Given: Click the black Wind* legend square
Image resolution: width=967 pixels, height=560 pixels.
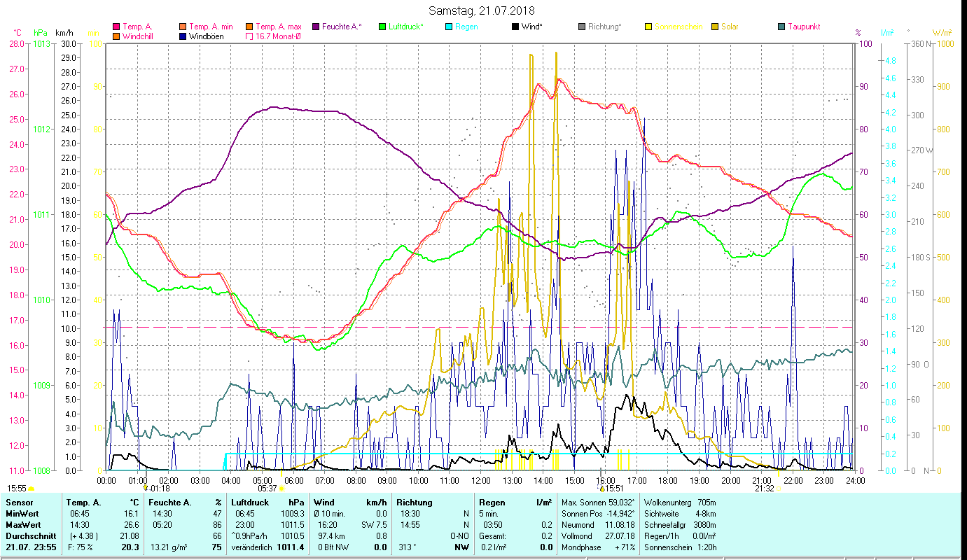Looking at the screenshot, I should [x=515, y=27].
